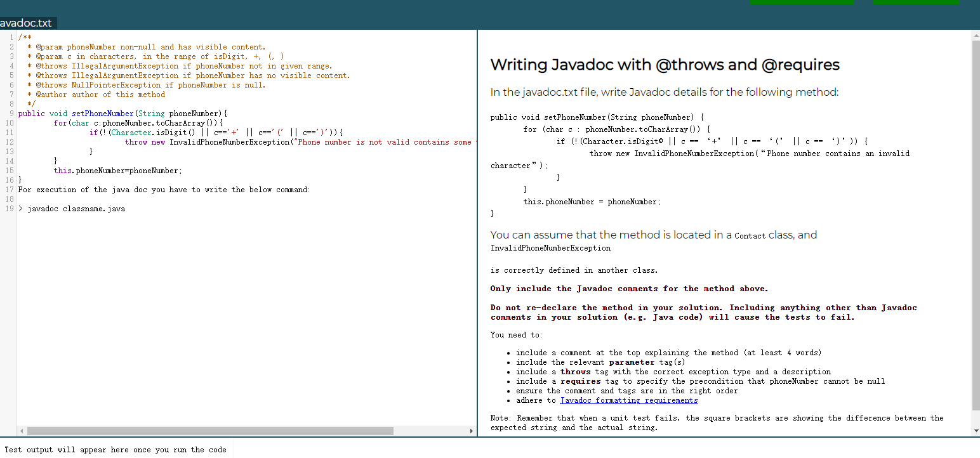Click the instructions panel scroll-down arrow
980x458 pixels.
pyautogui.click(x=976, y=431)
